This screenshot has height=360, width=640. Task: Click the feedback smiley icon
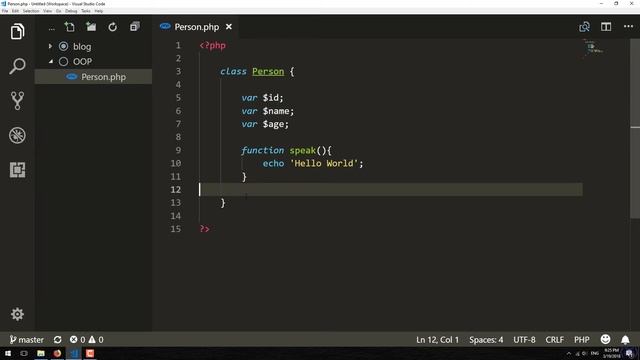[605, 339]
